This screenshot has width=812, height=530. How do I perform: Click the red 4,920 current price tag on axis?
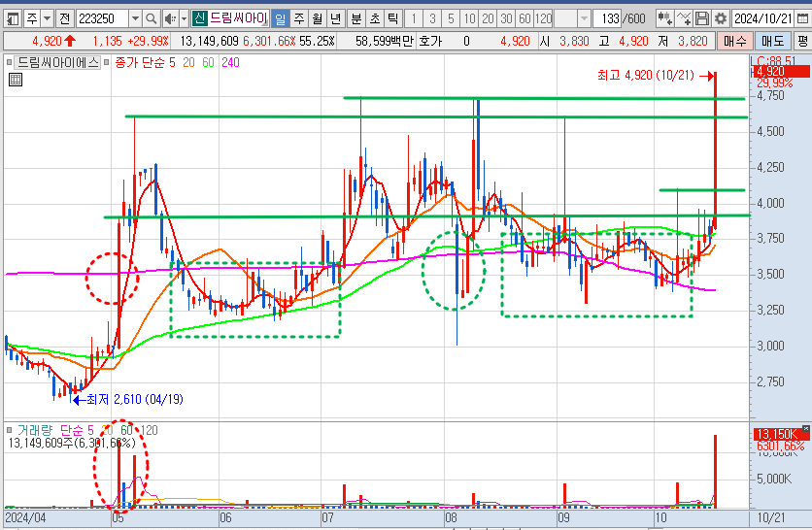(781, 72)
